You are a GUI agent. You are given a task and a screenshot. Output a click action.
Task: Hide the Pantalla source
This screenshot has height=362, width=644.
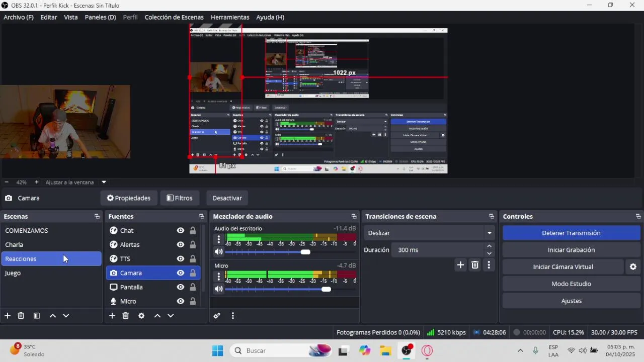(180, 287)
